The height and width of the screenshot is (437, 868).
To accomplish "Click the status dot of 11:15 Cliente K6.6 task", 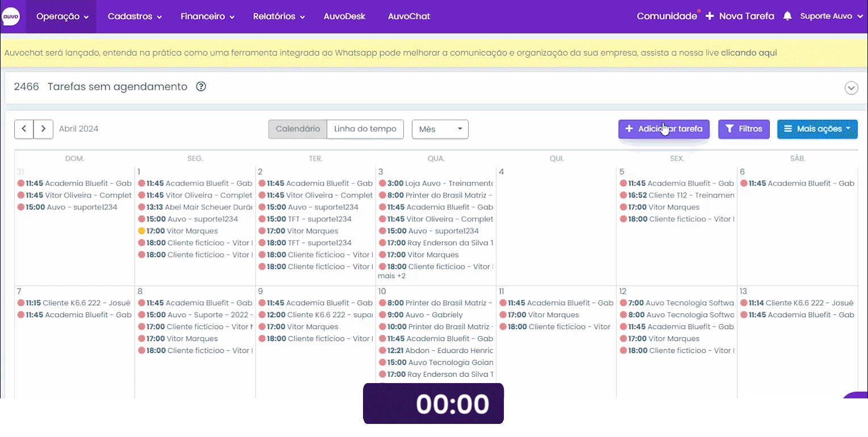I will [x=21, y=303].
